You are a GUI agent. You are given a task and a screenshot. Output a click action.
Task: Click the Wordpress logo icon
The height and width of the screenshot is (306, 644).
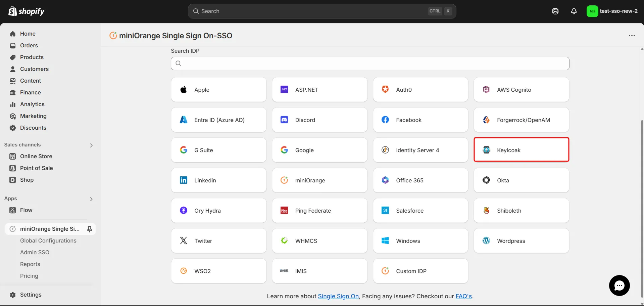pos(486,241)
